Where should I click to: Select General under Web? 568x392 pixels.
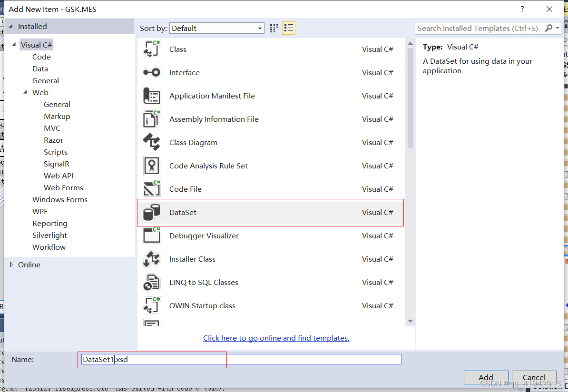click(x=57, y=104)
